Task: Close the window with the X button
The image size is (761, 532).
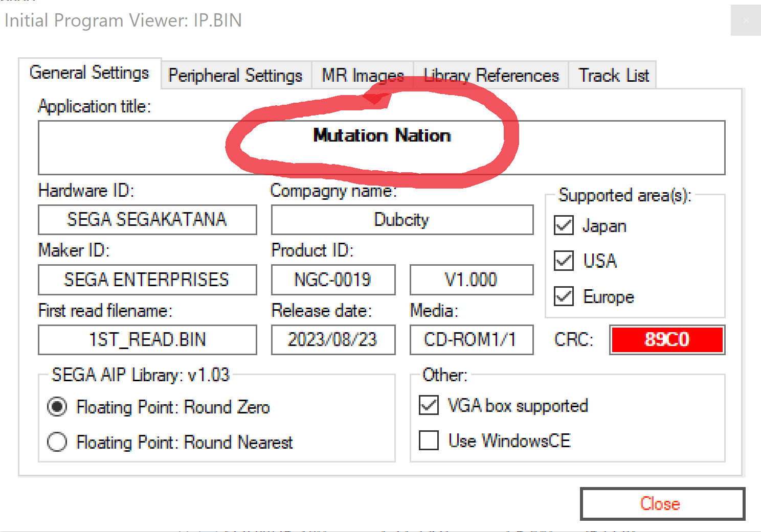Action: 746,20
